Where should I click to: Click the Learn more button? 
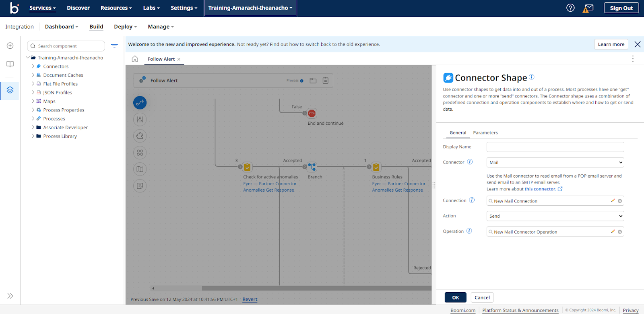(x=611, y=44)
